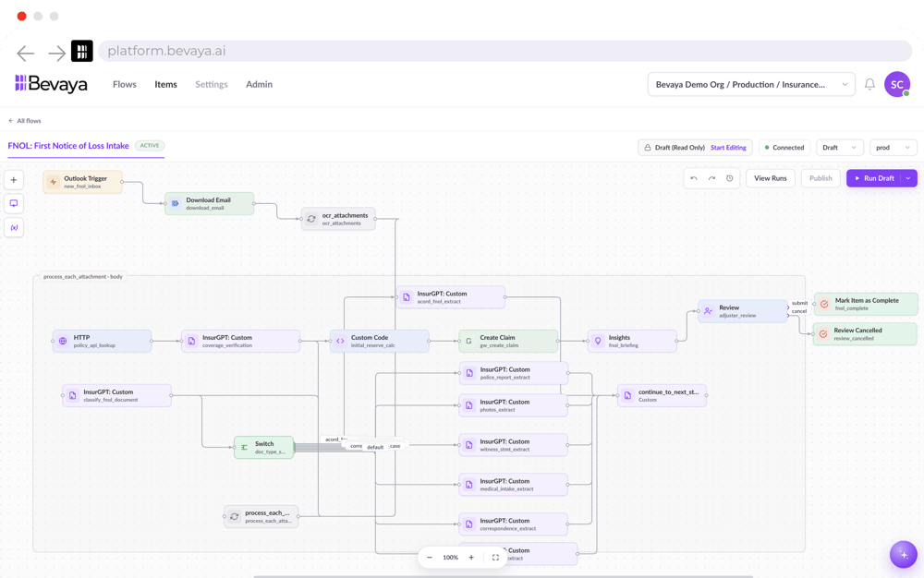Image resolution: width=924 pixels, height=578 pixels.
Task: Select the Outlook Trigger node
Action: [82, 182]
